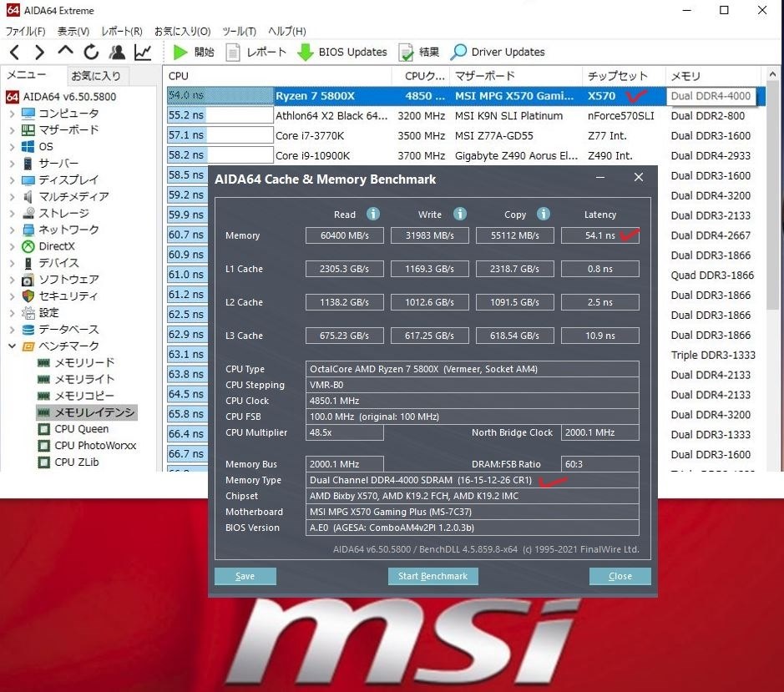Click Start Benchmark button
The height and width of the screenshot is (692, 784).
(432, 576)
